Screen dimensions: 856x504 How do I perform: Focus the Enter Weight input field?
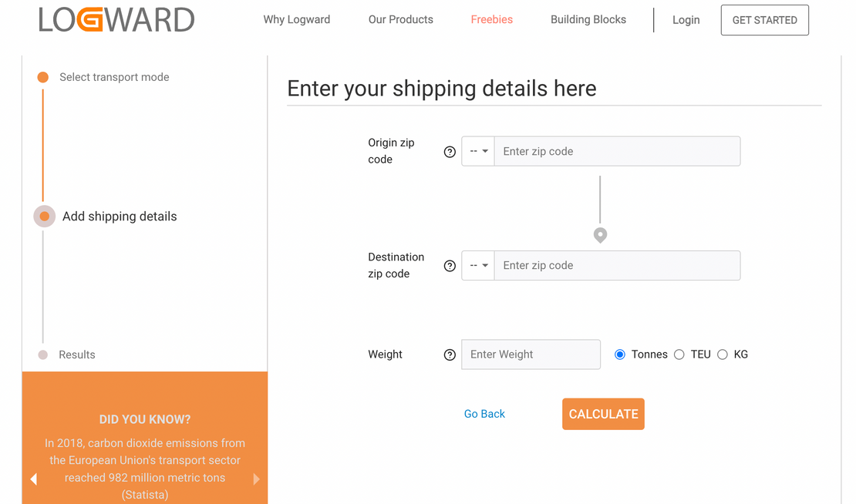(531, 354)
